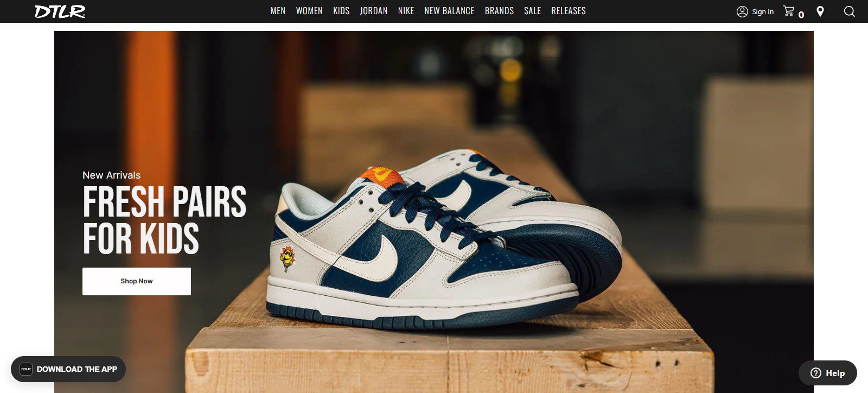868x393 pixels.
Task: Open the WOMEN menu
Action: pyautogui.click(x=309, y=11)
